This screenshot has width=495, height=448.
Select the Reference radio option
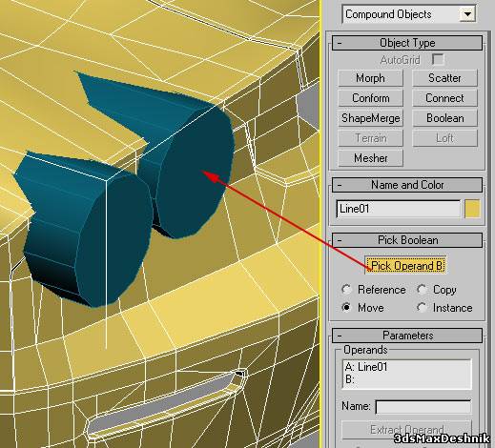point(374,290)
